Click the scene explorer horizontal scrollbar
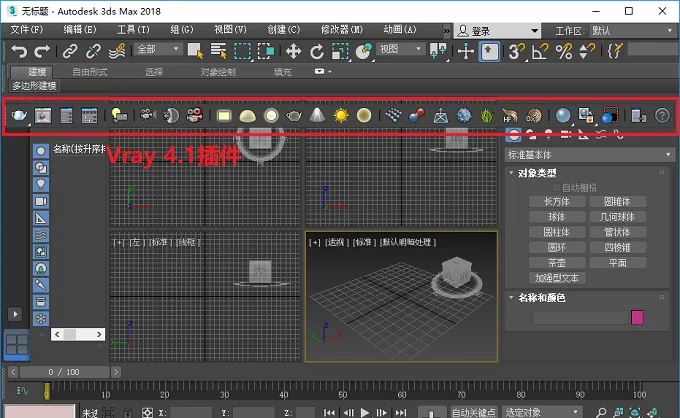Viewport: 680px width, 418px height. pyautogui.click(x=78, y=334)
